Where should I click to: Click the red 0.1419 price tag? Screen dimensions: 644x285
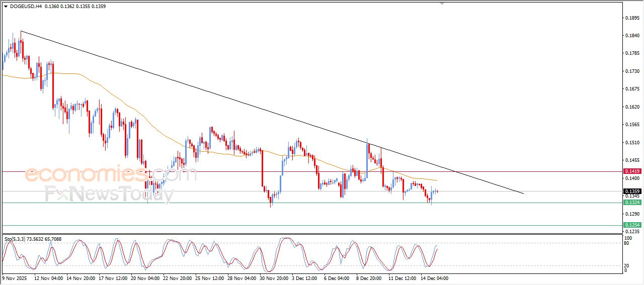(632, 171)
